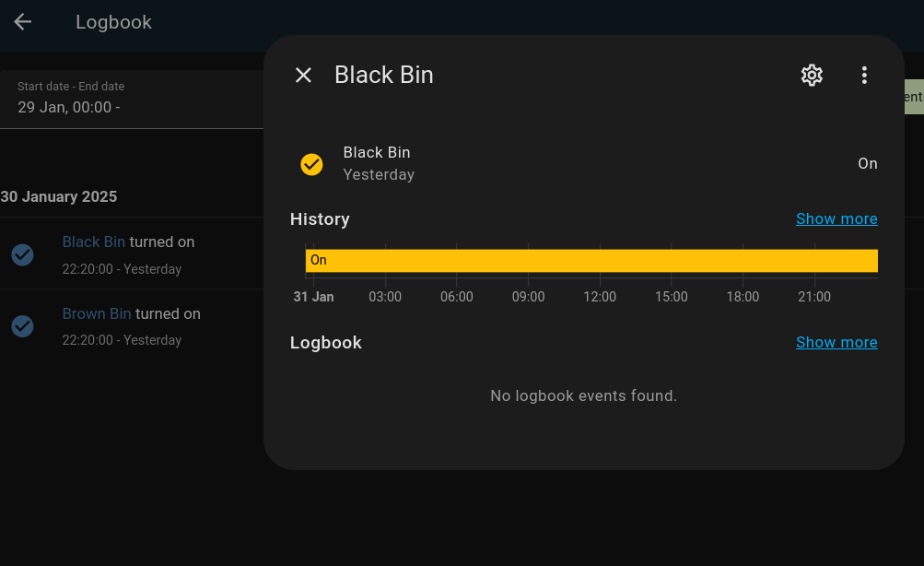Screen dimensions: 924x566
Task: Click the On state label in dialog
Action: [x=867, y=164]
